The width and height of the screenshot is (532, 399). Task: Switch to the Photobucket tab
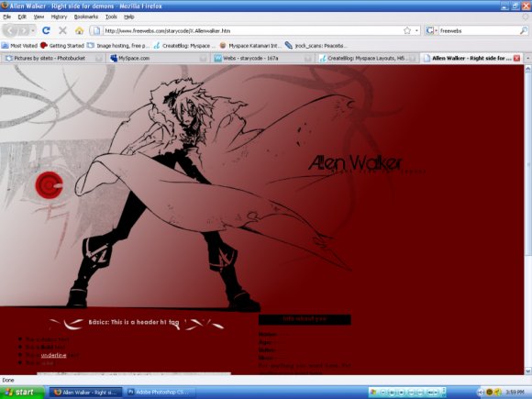53,59
